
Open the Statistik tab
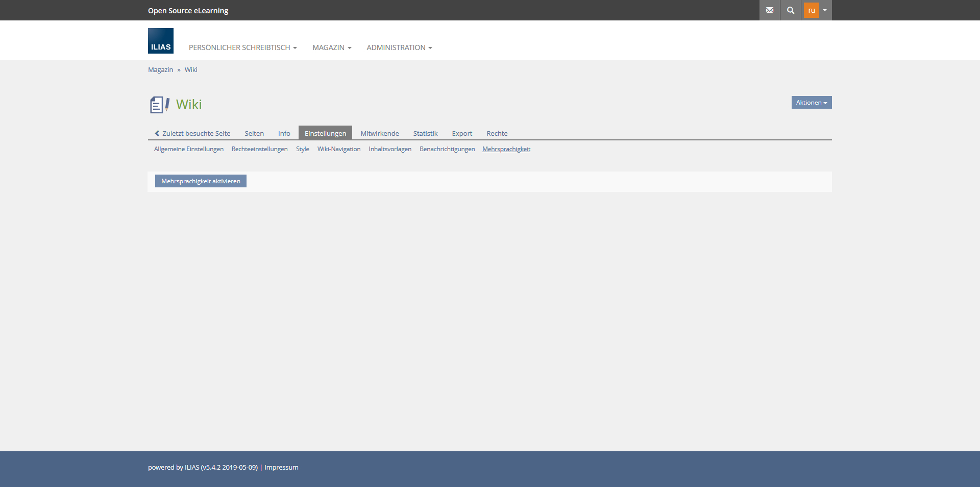point(425,133)
